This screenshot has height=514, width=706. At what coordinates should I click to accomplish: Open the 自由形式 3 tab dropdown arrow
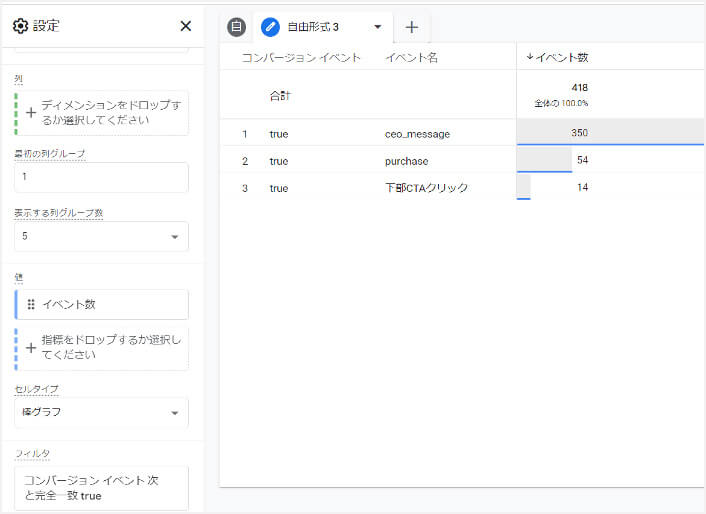(378, 27)
